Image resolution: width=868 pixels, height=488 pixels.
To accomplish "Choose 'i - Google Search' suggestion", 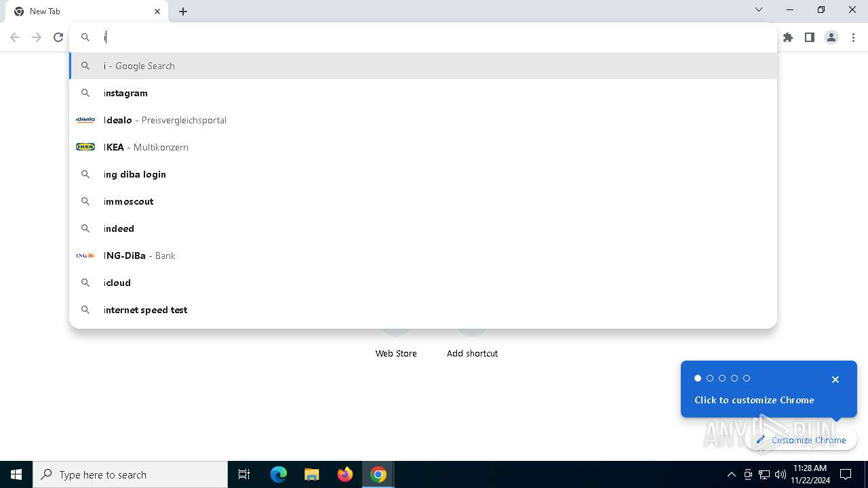I will (x=423, y=66).
